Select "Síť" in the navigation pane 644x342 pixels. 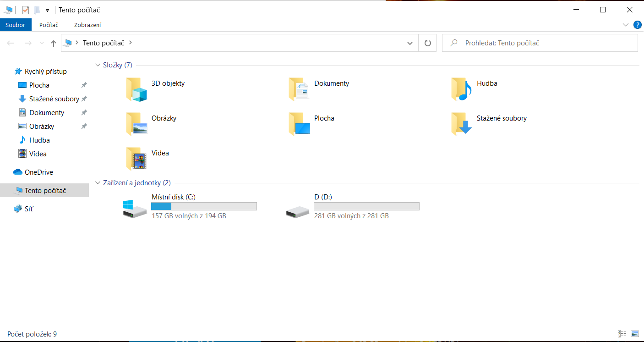(x=29, y=209)
